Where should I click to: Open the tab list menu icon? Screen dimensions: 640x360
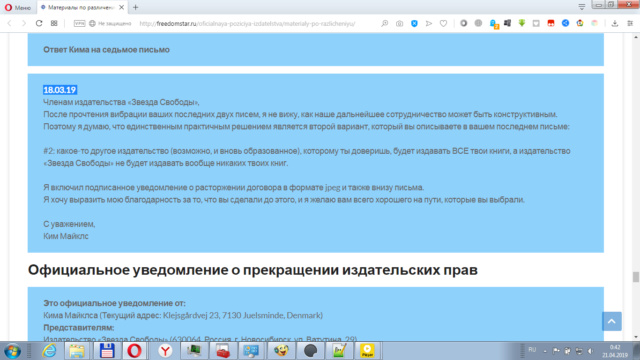click(x=582, y=7)
